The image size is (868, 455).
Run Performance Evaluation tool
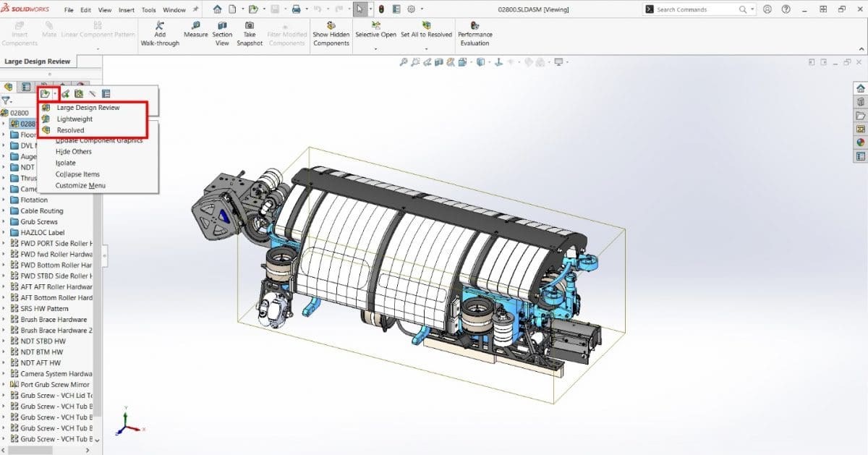pos(475,25)
